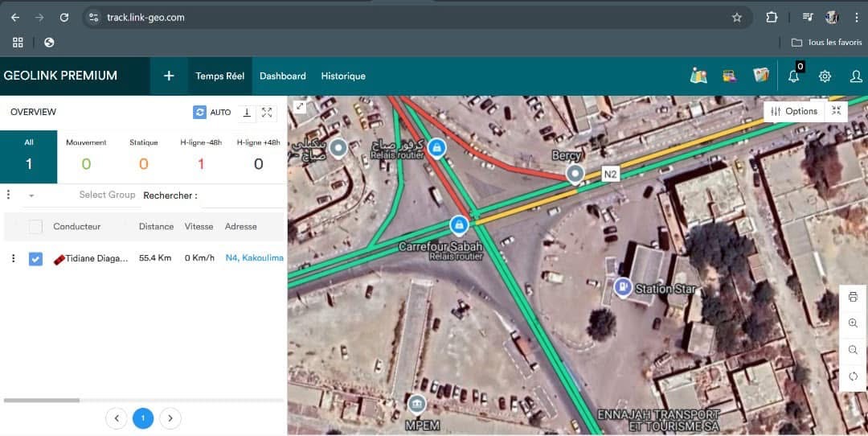868x436 pixels.
Task: Click the plus add button in header
Action: (169, 76)
